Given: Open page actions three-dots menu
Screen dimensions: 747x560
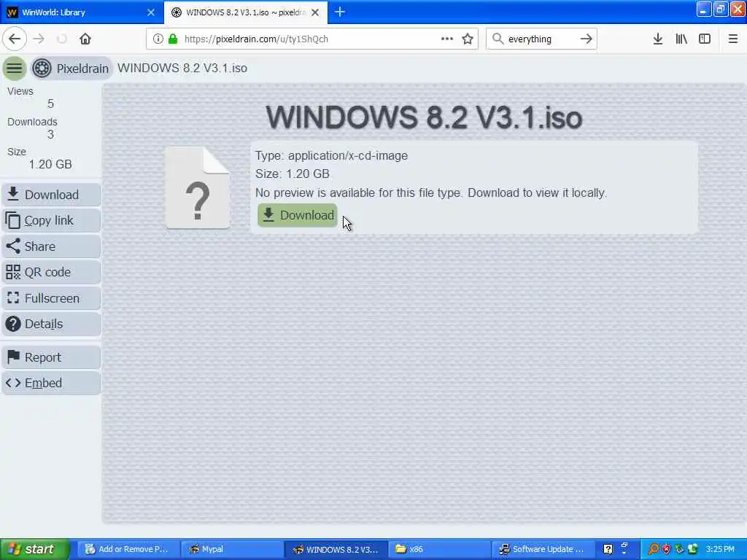Looking at the screenshot, I should (447, 39).
